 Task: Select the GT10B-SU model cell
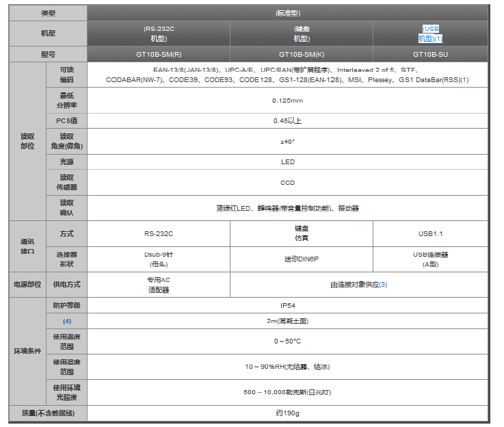430,54
